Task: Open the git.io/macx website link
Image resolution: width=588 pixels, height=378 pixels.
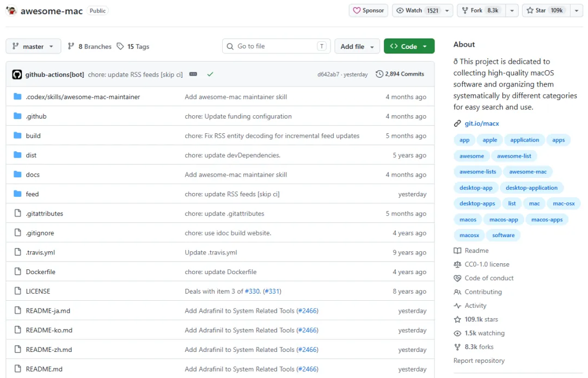Action: click(x=482, y=123)
